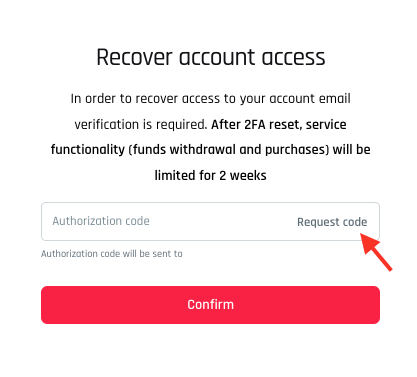Viewport: 417px width, 377px height.
Task: Click the 'After 2FA reset, service' bold text
Action: (x=279, y=124)
